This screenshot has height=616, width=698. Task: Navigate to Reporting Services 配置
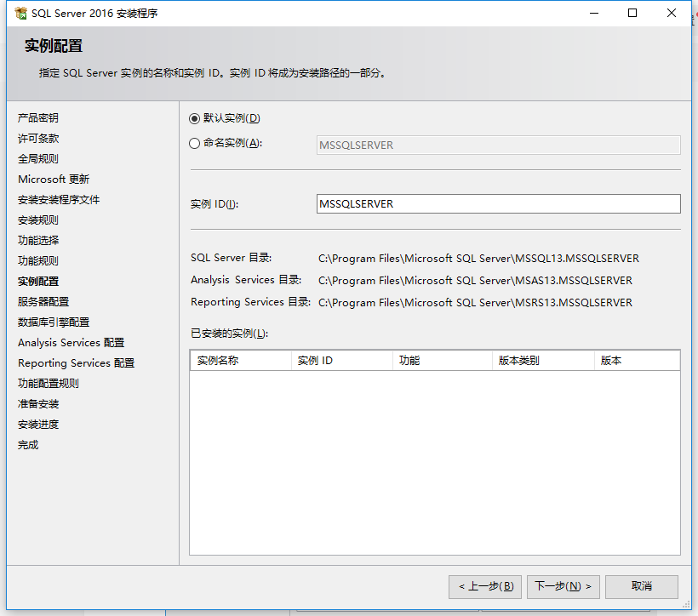(x=75, y=362)
